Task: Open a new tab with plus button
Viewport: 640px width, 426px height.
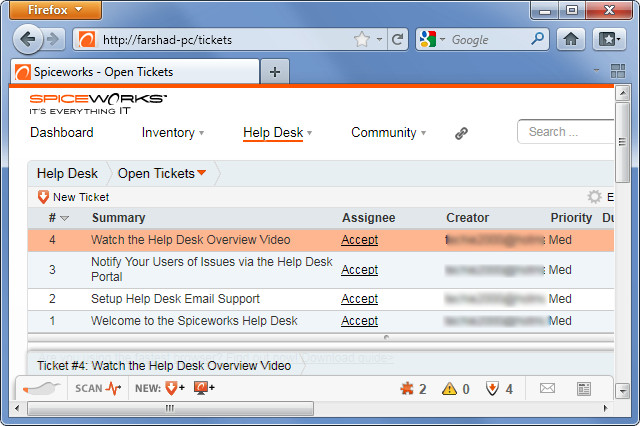Action: tap(275, 72)
